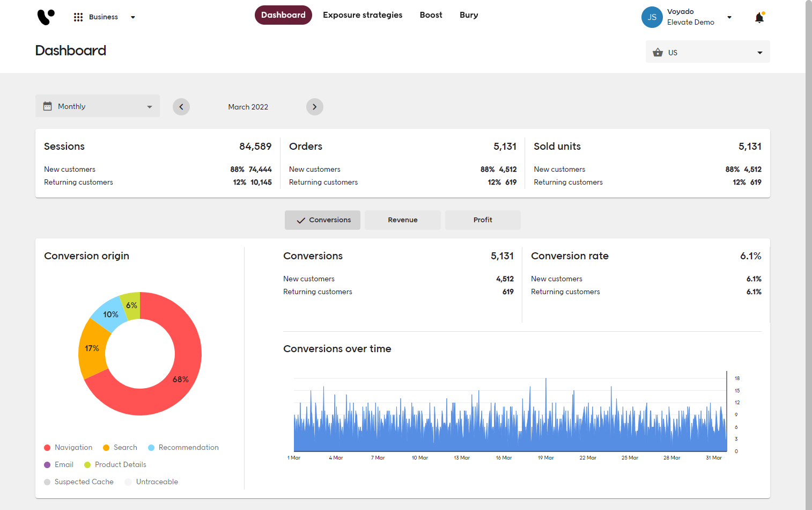
Task: Switch to Exposure strategies tab
Action: [363, 15]
